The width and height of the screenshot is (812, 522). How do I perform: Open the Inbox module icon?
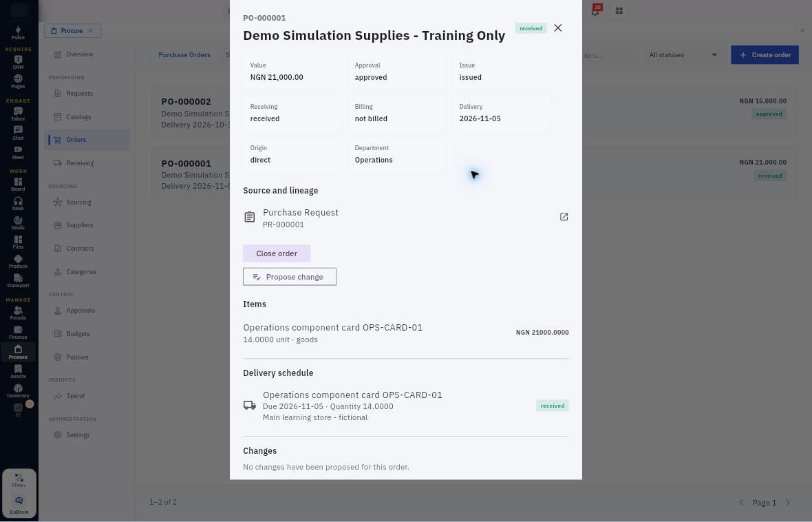click(18, 114)
